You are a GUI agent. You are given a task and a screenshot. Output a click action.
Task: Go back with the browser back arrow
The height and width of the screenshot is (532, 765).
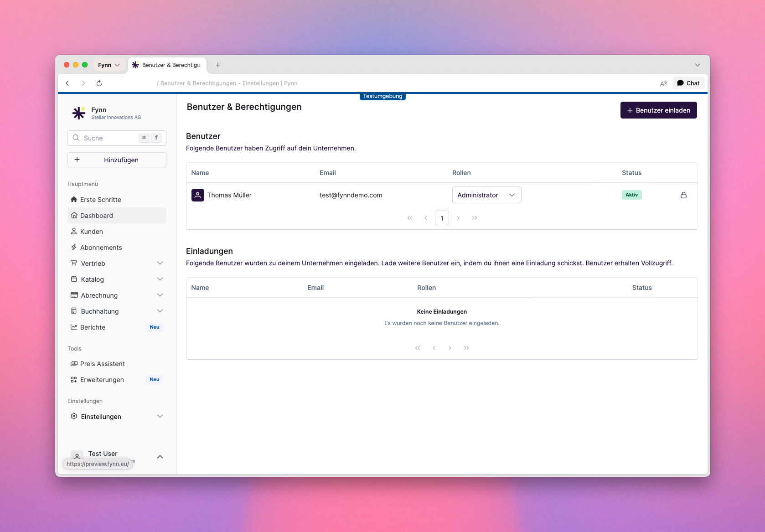click(x=67, y=83)
